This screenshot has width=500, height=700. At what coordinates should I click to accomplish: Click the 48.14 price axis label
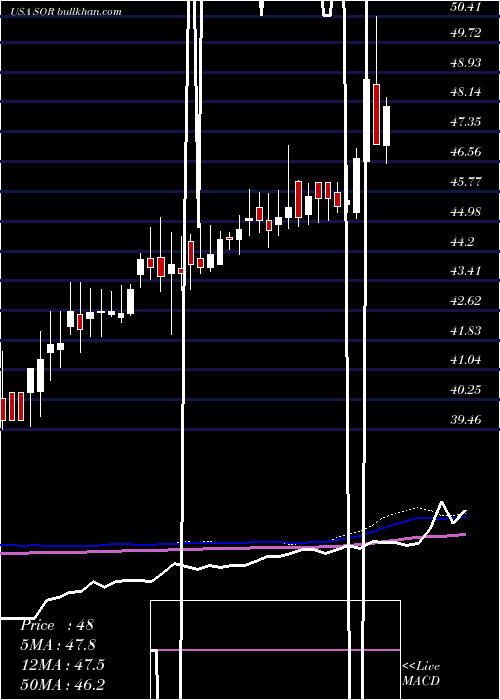click(x=466, y=92)
